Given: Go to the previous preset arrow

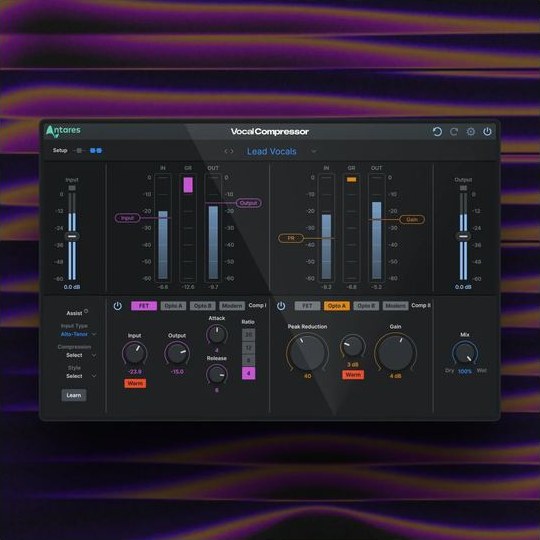Looking at the screenshot, I should pos(226,151).
